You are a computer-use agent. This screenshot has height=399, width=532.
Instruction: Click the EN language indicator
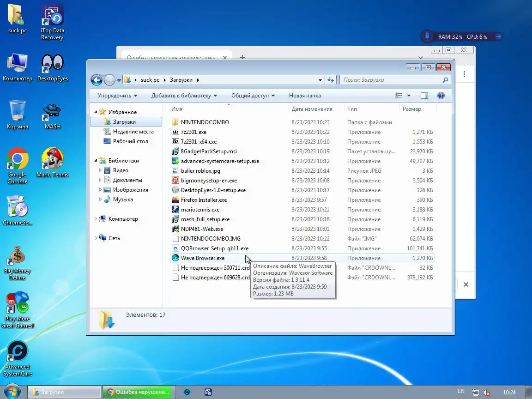[x=461, y=391]
